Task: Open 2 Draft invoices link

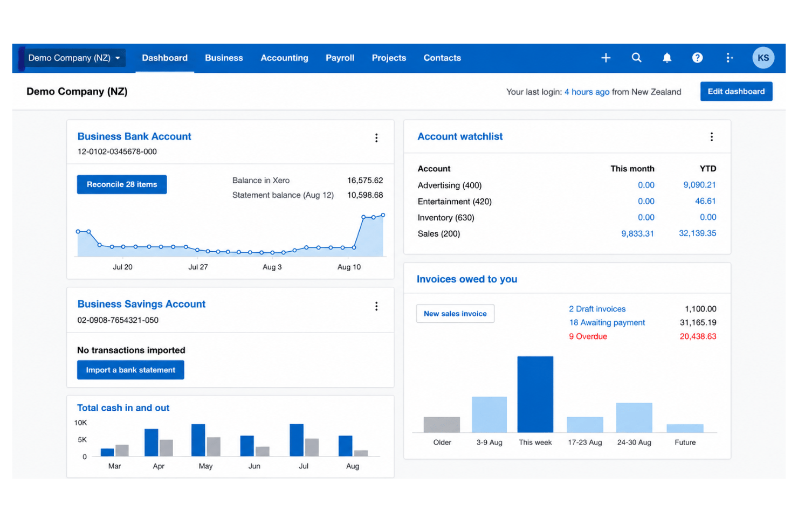Action: click(x=597, y=309)
